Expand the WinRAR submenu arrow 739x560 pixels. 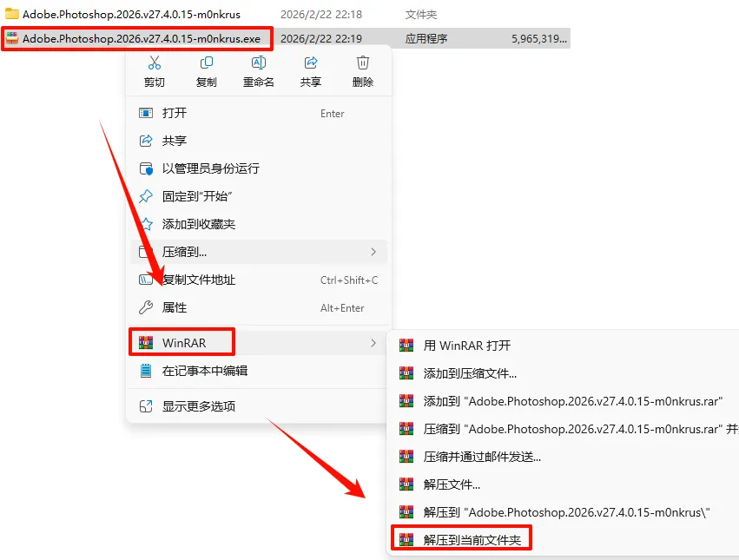click(x=373, y=343)
